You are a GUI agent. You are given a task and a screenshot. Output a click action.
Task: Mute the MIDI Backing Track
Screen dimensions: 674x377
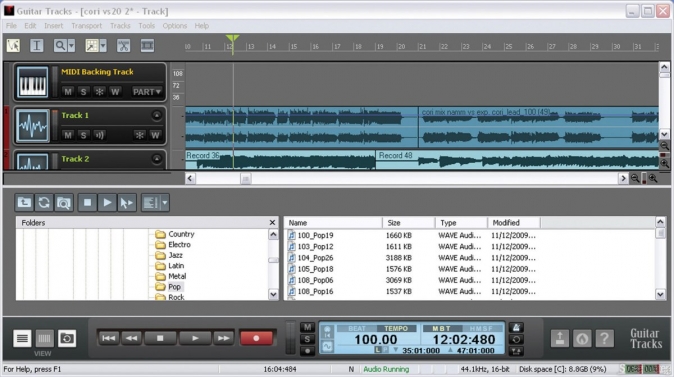[x=67, y=92]
